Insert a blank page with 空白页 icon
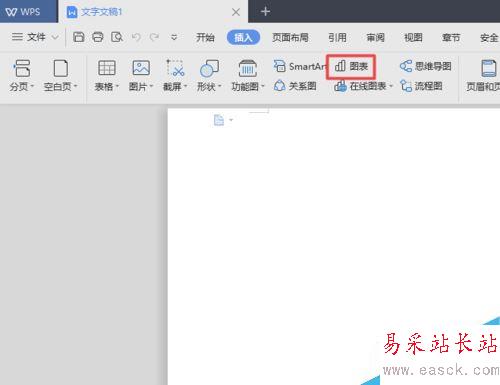 coord(61,68)
